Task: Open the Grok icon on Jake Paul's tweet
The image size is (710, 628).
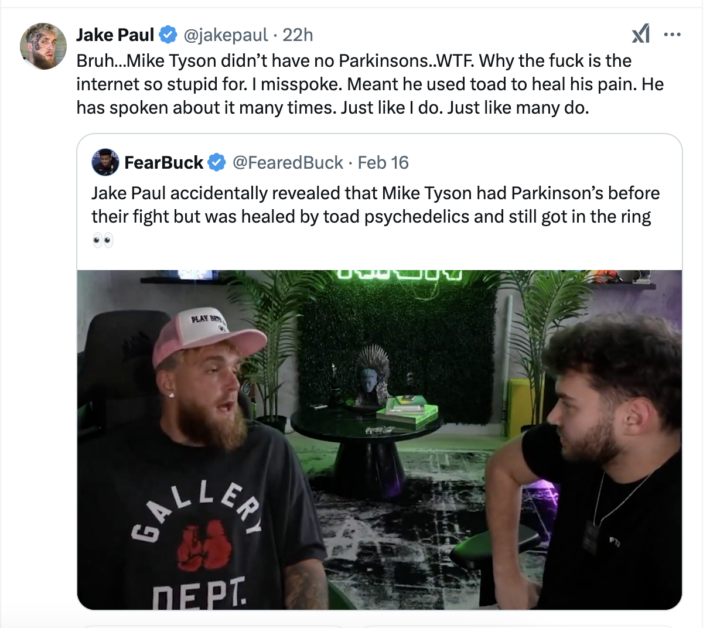Action: (641, 34)
